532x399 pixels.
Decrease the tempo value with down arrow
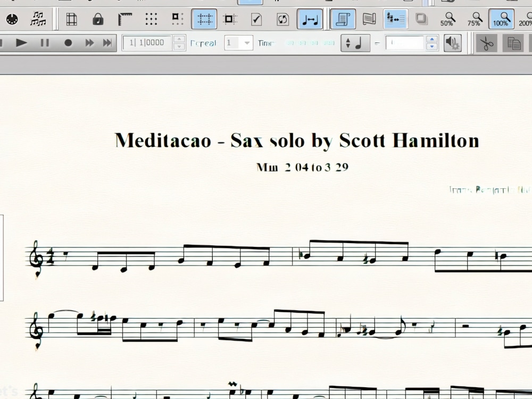[431, 46]
